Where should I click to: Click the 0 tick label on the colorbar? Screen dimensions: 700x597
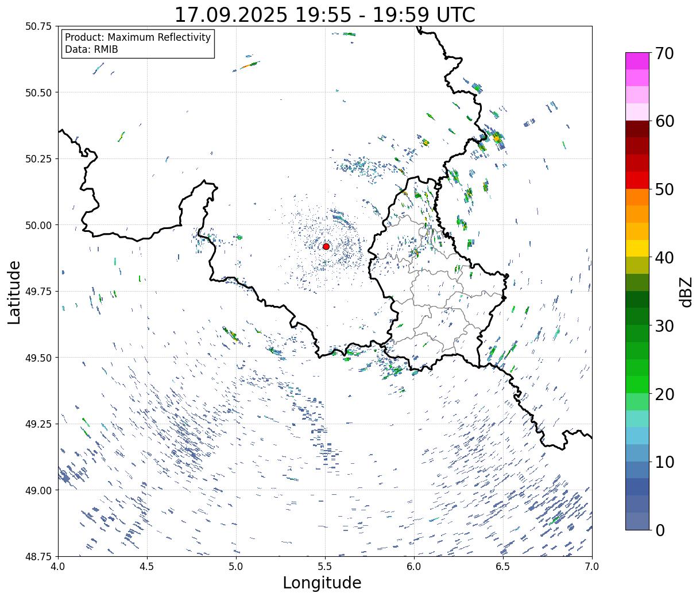(660, 530)
